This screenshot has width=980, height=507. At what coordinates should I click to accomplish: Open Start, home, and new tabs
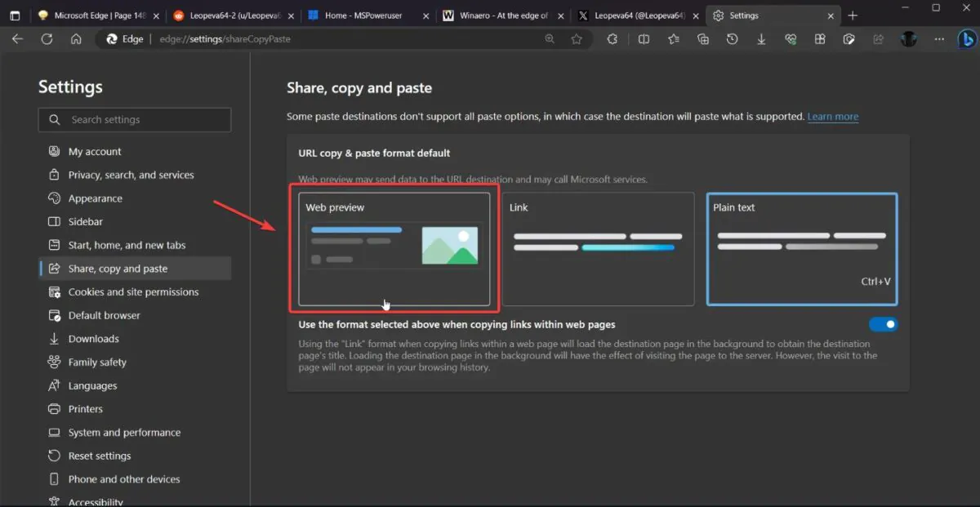click(135, 245)
